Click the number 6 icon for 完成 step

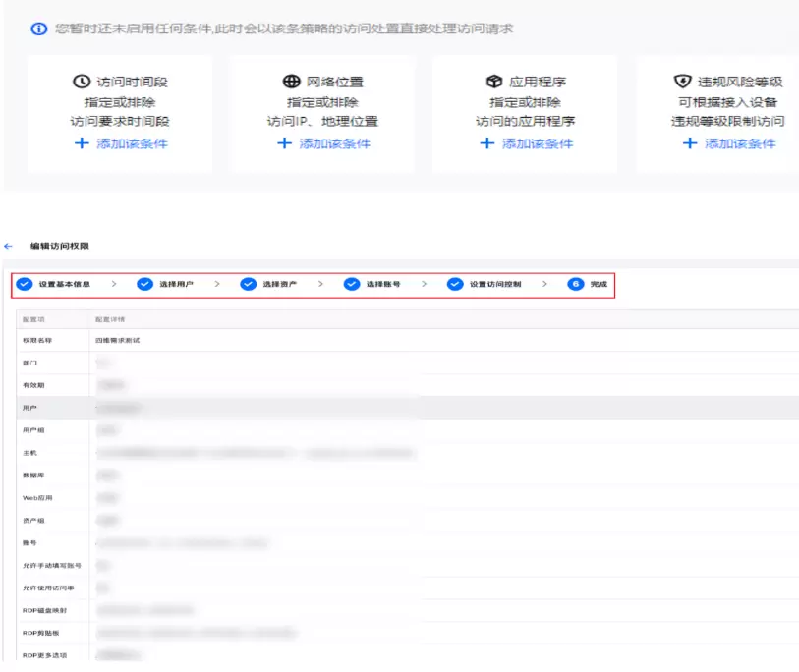tap(576, 284)
